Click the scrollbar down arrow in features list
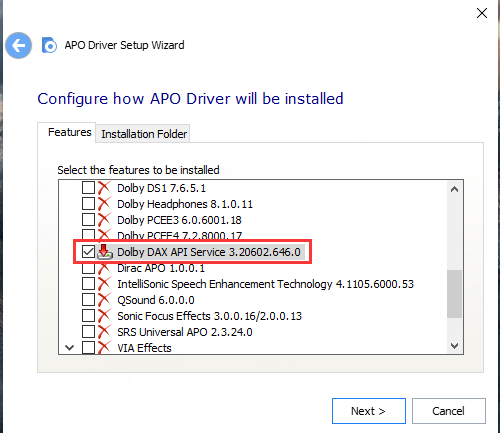The image size is (500, 433). (454, 346)
